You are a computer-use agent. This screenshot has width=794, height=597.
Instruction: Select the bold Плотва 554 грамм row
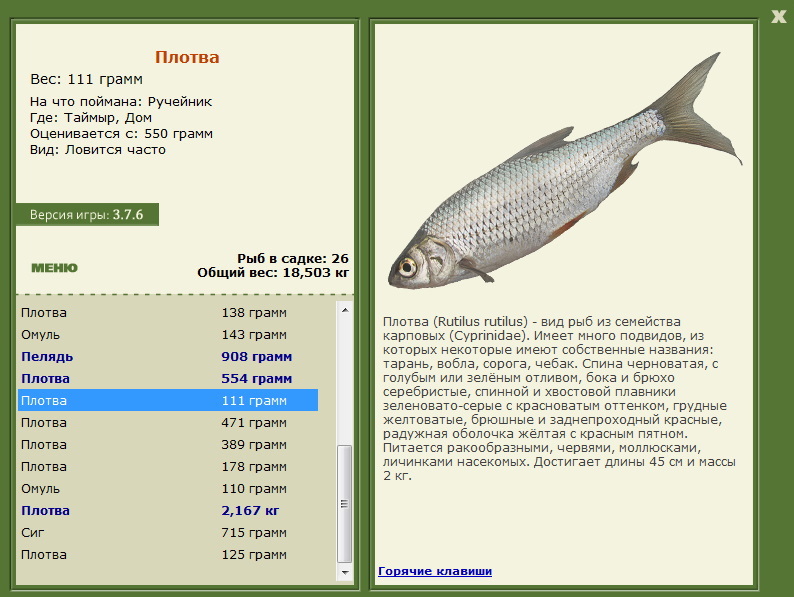point(168,378)
